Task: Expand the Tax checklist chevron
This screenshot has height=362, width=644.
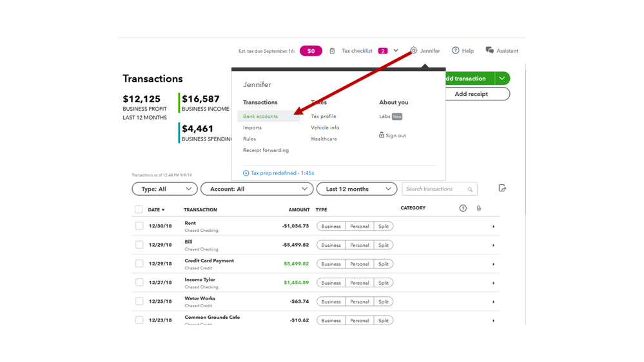Action: (x=396, y=50)
